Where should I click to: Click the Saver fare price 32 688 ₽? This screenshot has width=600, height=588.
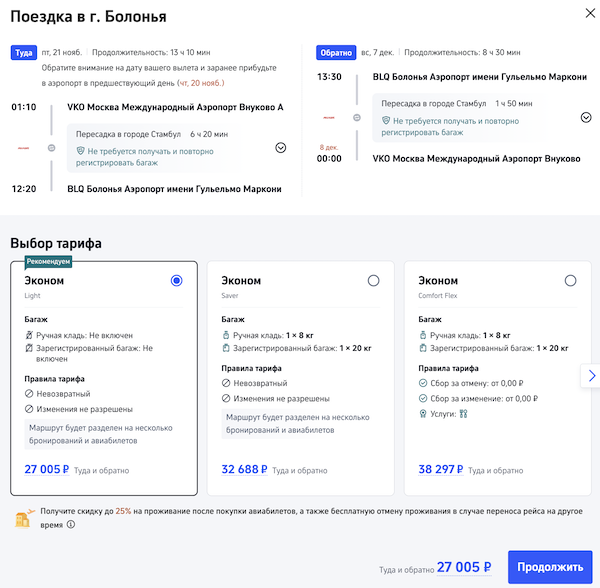click(244, 468)
